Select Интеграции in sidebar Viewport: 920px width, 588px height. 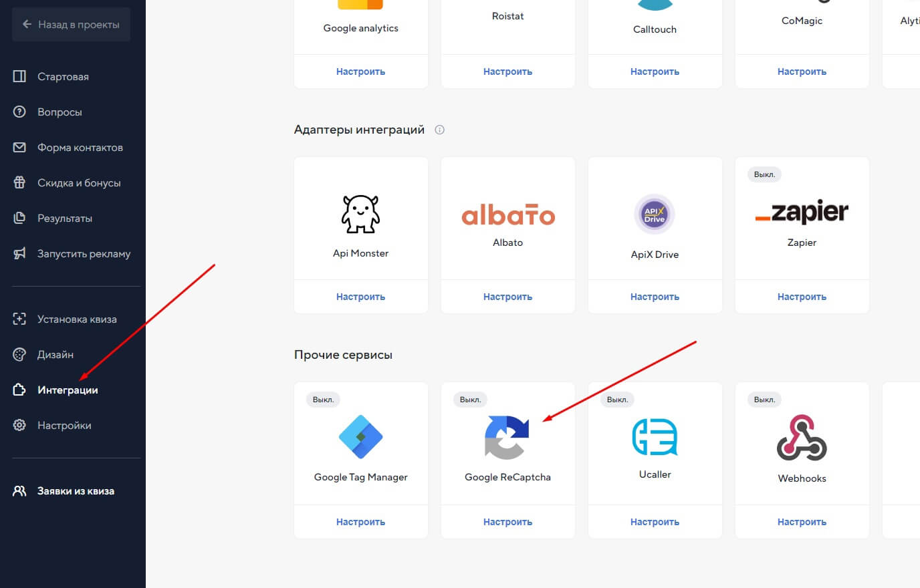coord(68,390)
